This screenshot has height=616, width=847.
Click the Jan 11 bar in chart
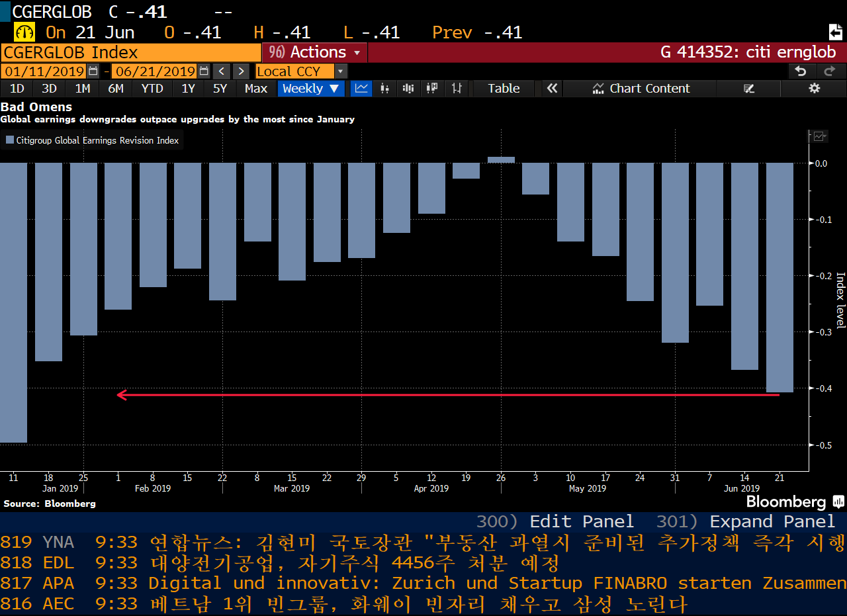coord(13,302)
